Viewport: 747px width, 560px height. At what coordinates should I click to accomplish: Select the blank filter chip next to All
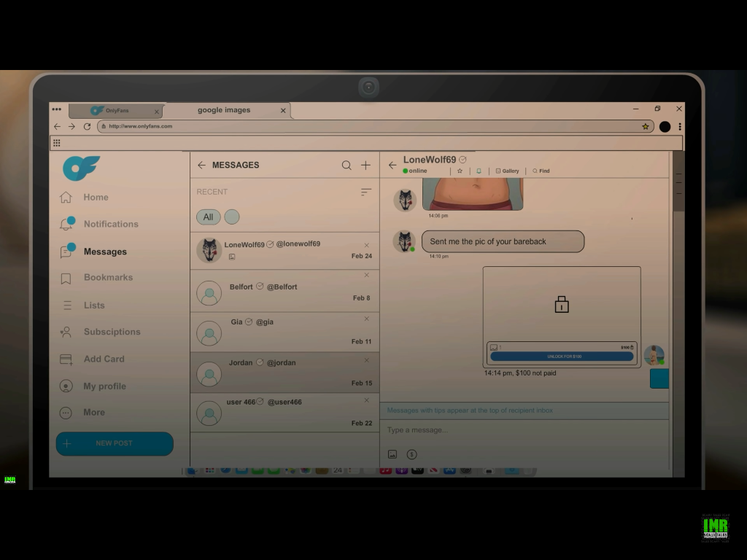(232, 217)
